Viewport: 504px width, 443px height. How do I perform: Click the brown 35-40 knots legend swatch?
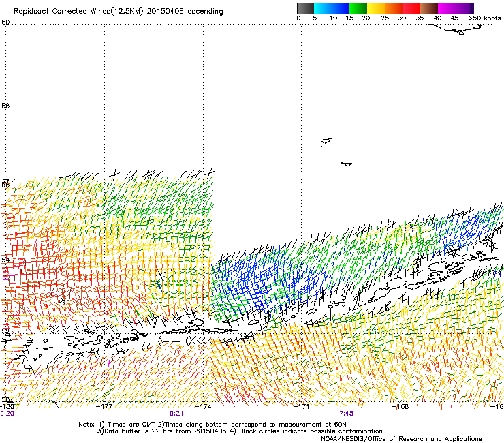[429, 8]
